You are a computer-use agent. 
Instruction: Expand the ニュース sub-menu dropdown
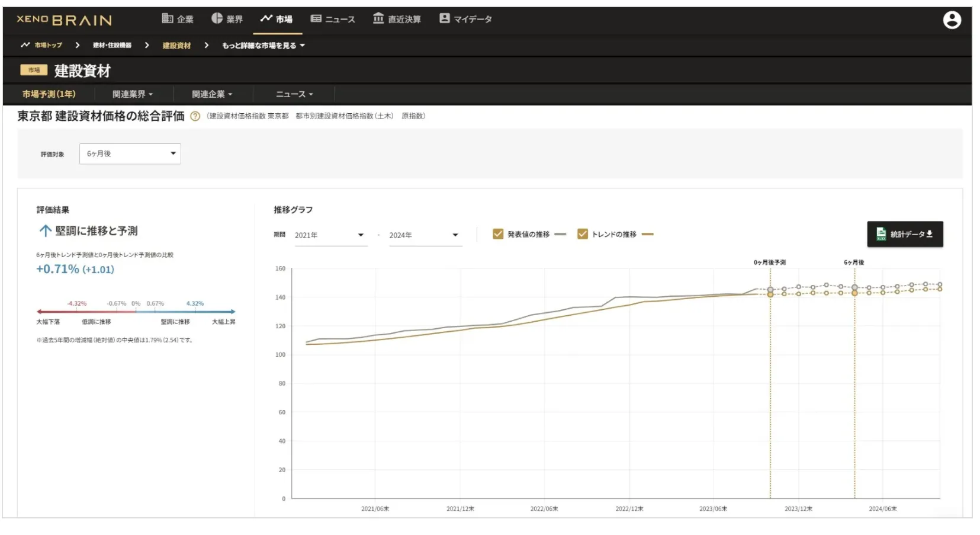(x=294, y=94)
